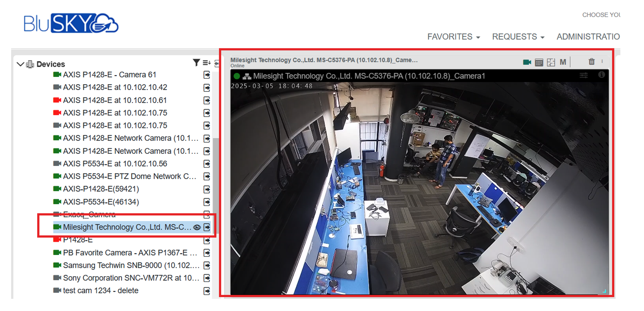
Task: Click send-to-view icon for AXIS-P1428-E(59421)
Action: tap(207, 189)
